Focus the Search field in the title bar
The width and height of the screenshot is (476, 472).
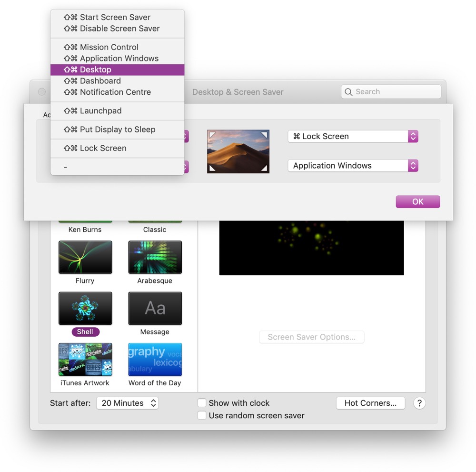tap(391, 92)
